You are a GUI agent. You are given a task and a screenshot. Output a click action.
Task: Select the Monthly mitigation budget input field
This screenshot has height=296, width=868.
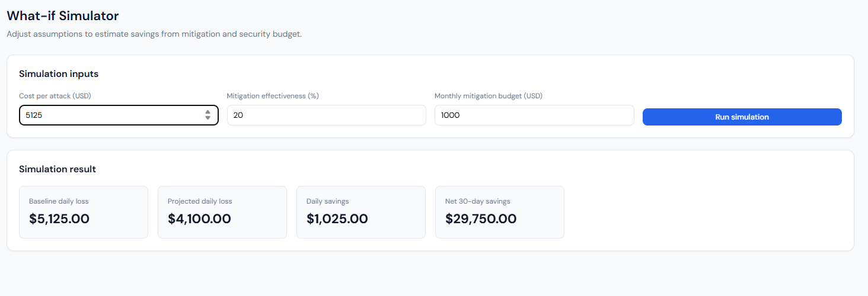point(534,115)
